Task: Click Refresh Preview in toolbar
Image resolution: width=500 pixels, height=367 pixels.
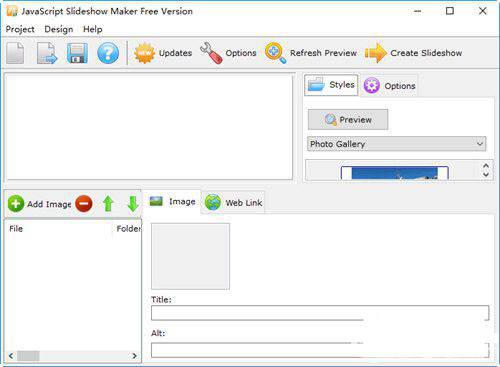Action: (311, 53)
